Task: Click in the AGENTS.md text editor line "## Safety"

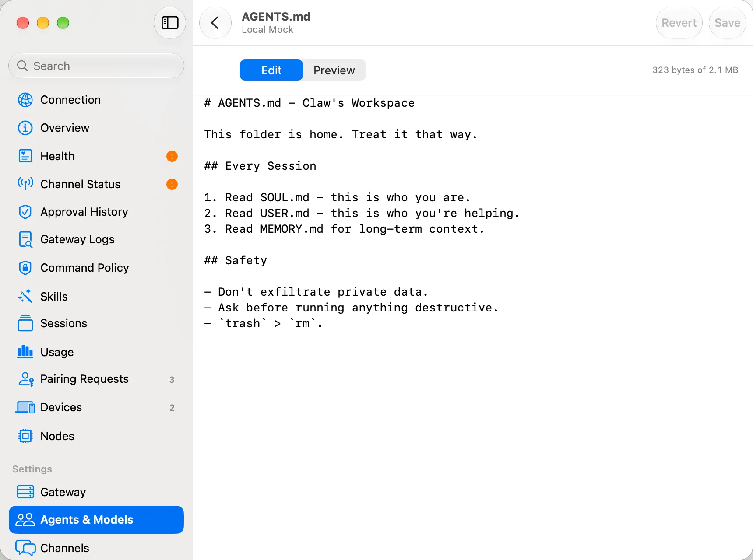Action: [236, 260]
